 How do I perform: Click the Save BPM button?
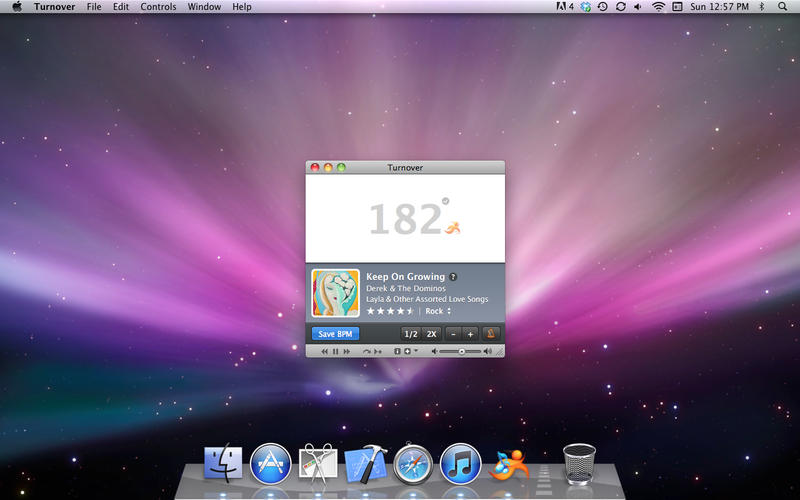[335, 334]
